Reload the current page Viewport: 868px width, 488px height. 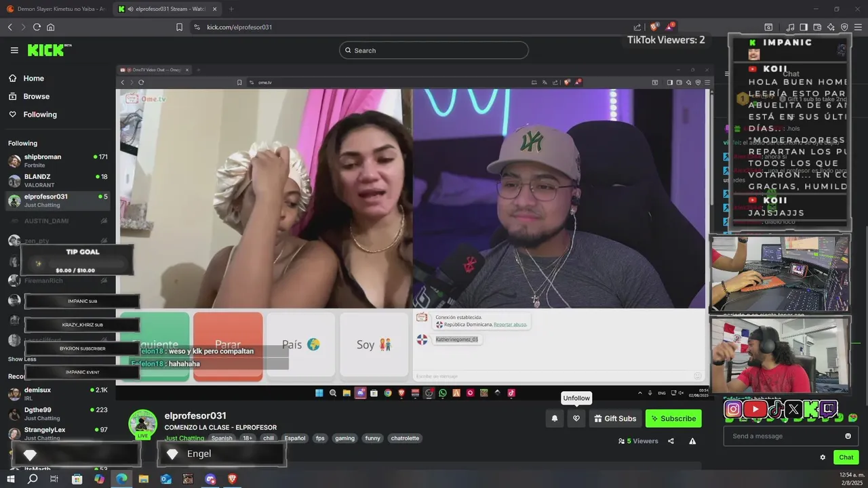[37, 27]
